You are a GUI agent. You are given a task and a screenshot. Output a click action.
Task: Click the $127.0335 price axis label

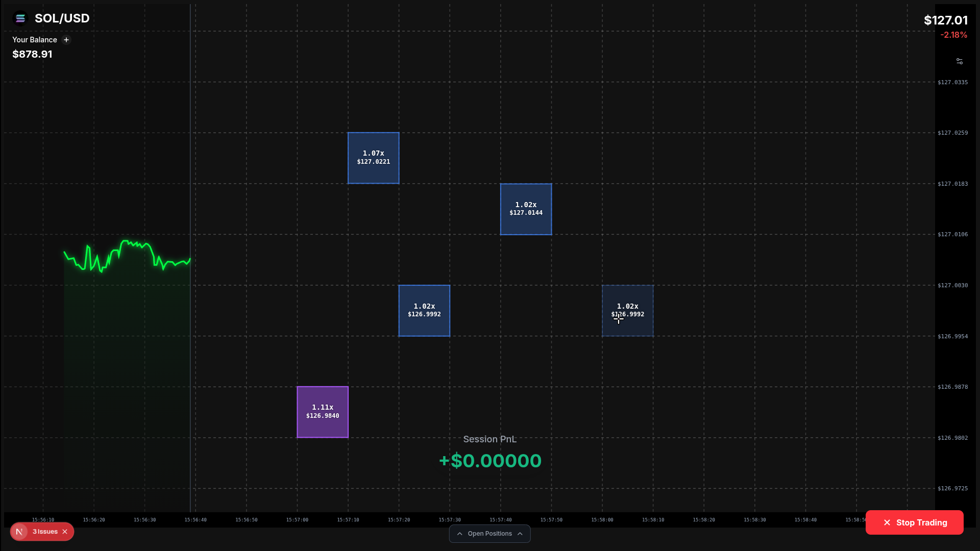952,82
